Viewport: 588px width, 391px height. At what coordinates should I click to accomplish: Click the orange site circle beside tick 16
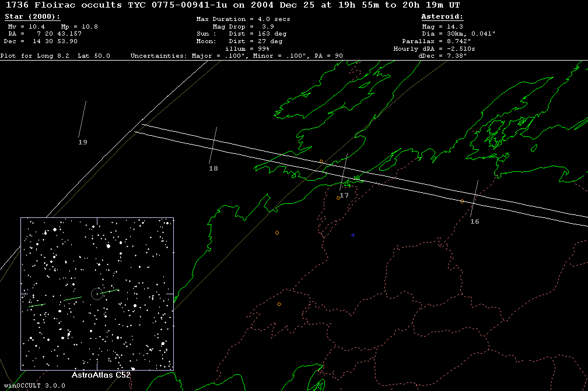[462, 202]
